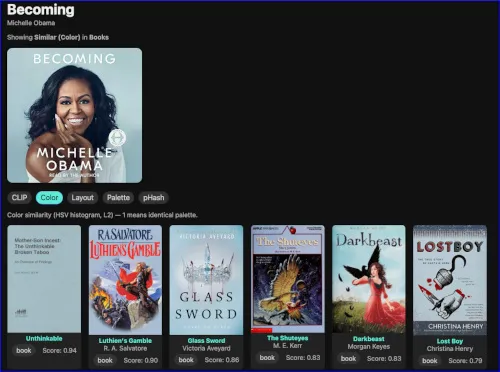Image resolution: width=500 pixels, height=372 pixels.
Task: Select the Color similarity tab
Action: click(x=49, y=198)
